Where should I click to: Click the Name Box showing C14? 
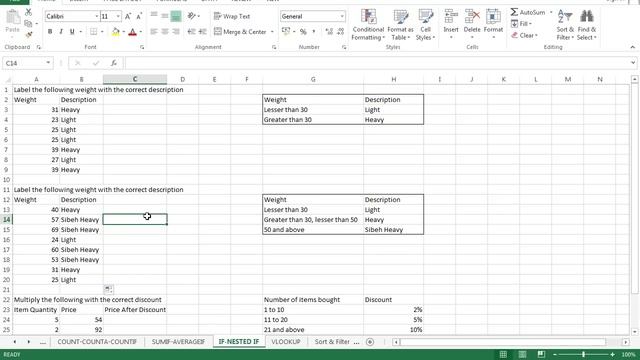(23, 63)
